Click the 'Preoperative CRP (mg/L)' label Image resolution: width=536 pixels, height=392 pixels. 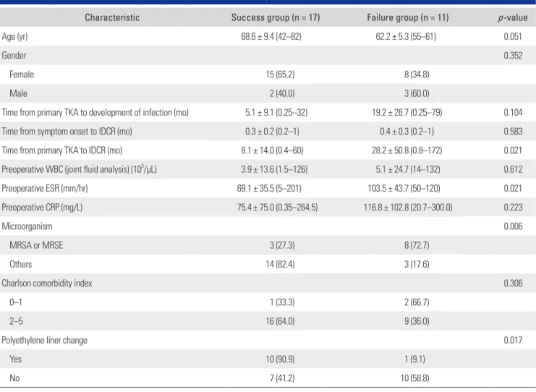pos(42,208)
